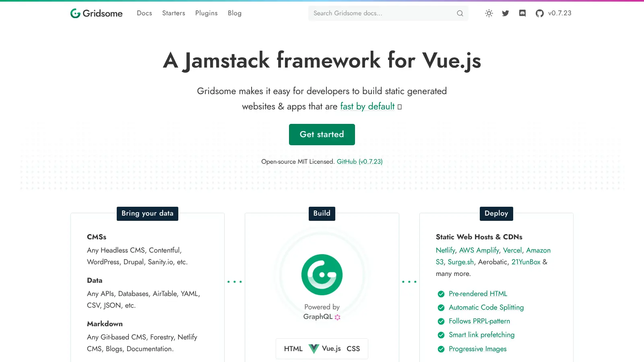
Task: Click the Data heading
Action: 95,280
